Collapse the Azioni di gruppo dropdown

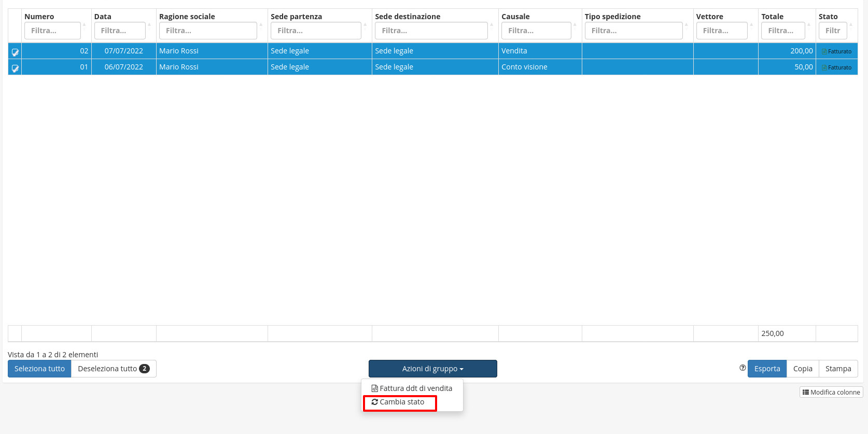point(432,369)
